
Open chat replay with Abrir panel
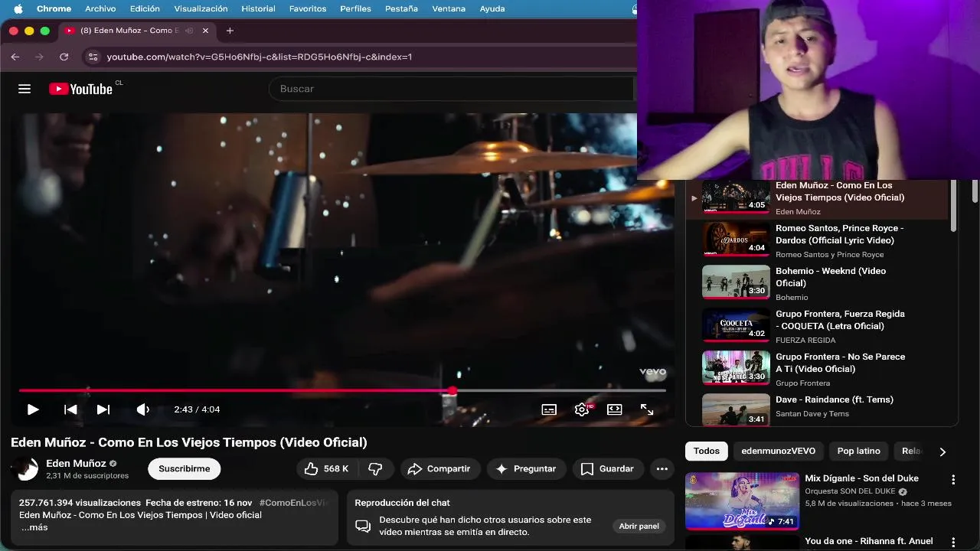click(x=639, y=526)
